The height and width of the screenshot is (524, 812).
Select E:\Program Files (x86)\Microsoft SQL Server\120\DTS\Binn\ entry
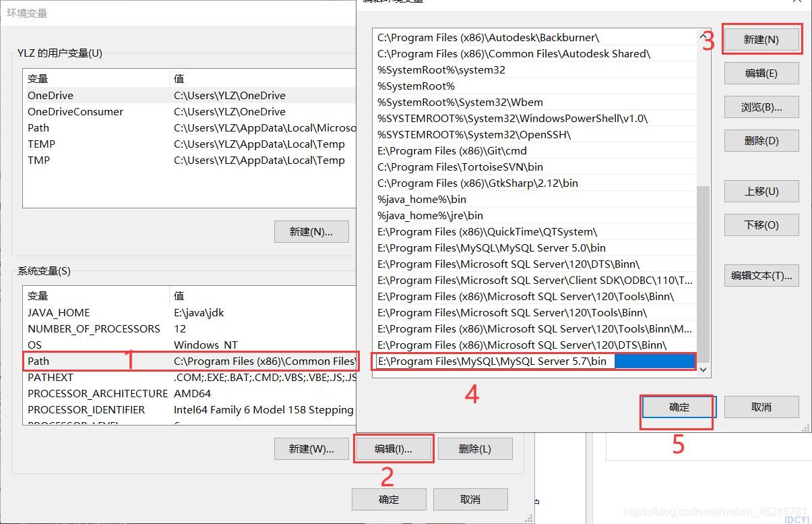coord(535,345)
